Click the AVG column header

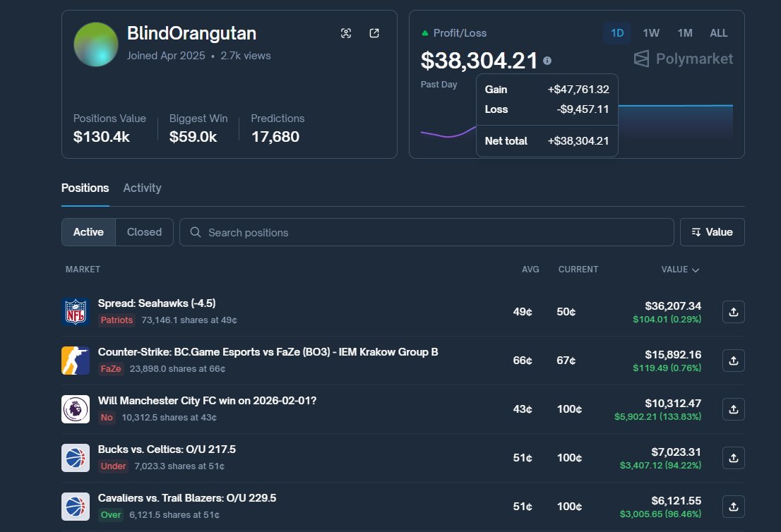coord(530,270)
